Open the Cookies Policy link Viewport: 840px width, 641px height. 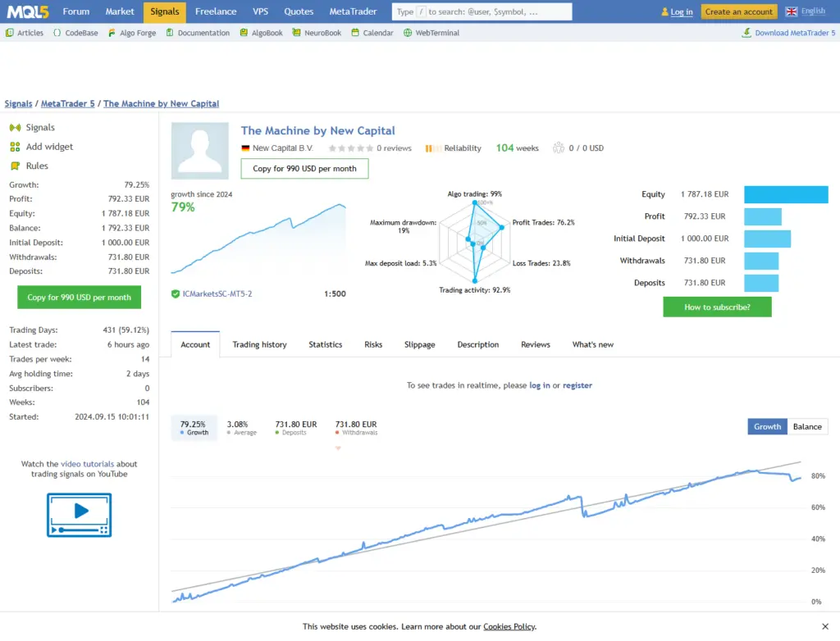click(509, 626)
